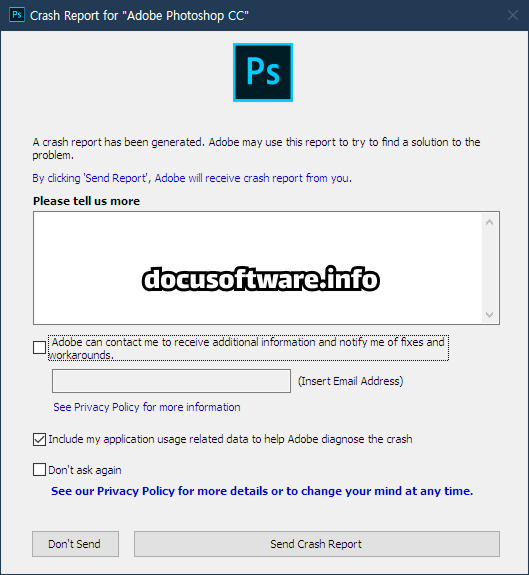Screen dimensions: 529x575
Task: Click the Crash Report title bar text
Action: click(x=139, y=16)
